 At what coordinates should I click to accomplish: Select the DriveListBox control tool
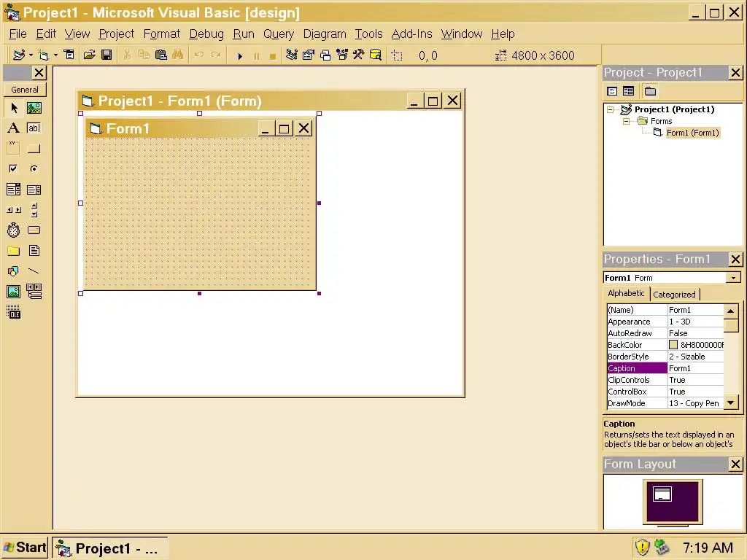pyautogui.click(x=34, y=230)
